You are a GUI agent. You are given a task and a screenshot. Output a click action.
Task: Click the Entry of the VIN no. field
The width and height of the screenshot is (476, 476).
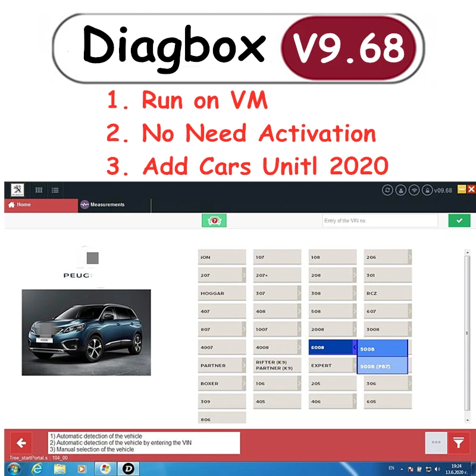click(380, 221)
